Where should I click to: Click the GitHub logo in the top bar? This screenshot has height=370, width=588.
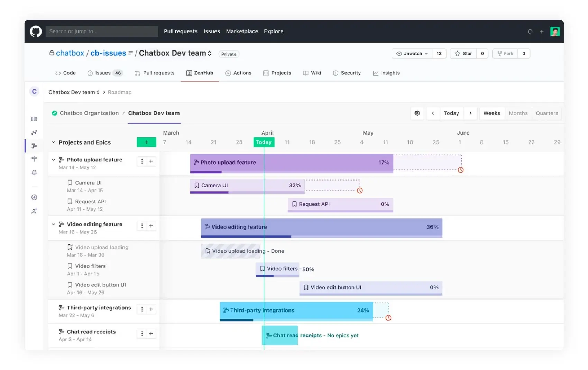(36, 31)
